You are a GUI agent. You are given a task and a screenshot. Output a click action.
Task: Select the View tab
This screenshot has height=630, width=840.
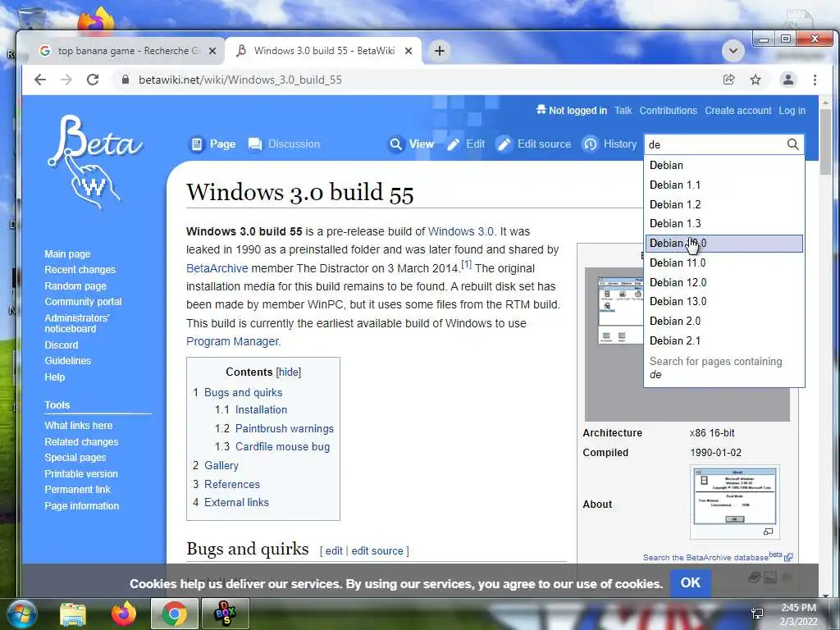tap(411, 144)
